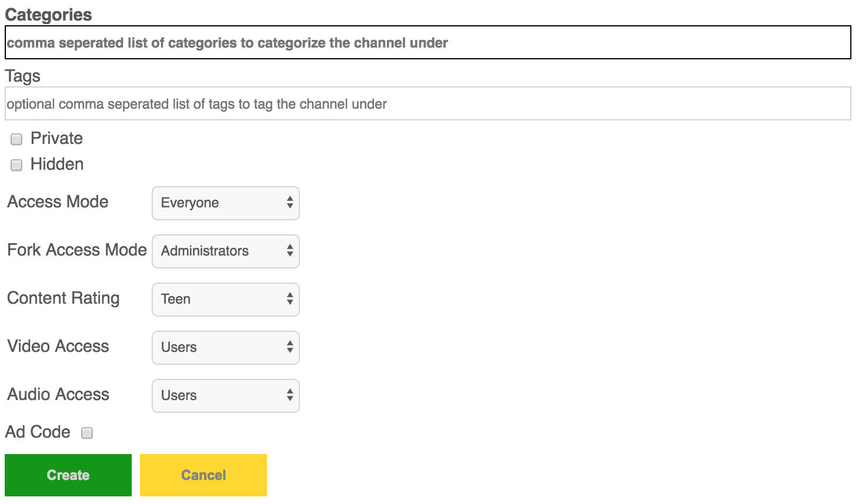Open the Access Mode dropdown

coord(226,203)
